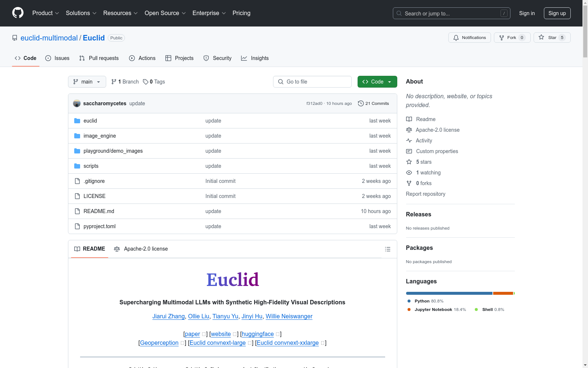Viewport: 588px width, 368px height.
Task: Open the green Code dropdown button
Action: tap(377, 82)
